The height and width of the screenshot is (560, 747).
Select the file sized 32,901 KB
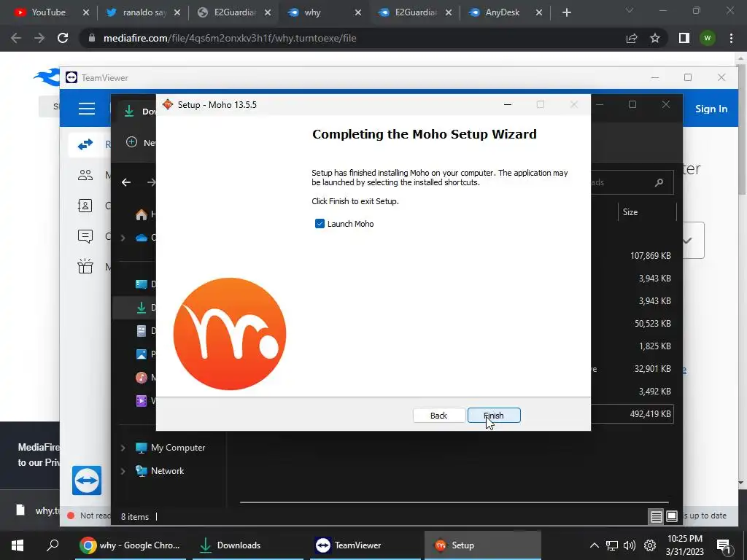[652, 368]
